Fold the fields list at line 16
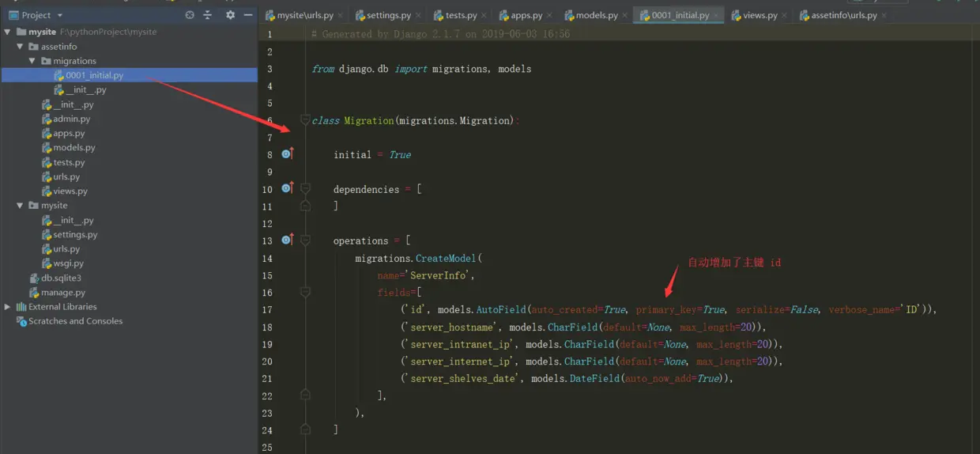Viewport: 980px width, 454px height. coord(305,292)
